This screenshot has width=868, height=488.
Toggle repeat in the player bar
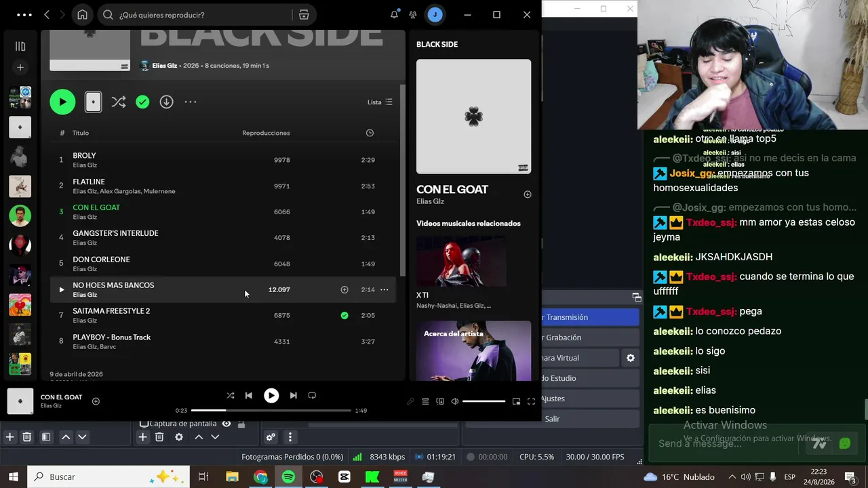point(312,396)
